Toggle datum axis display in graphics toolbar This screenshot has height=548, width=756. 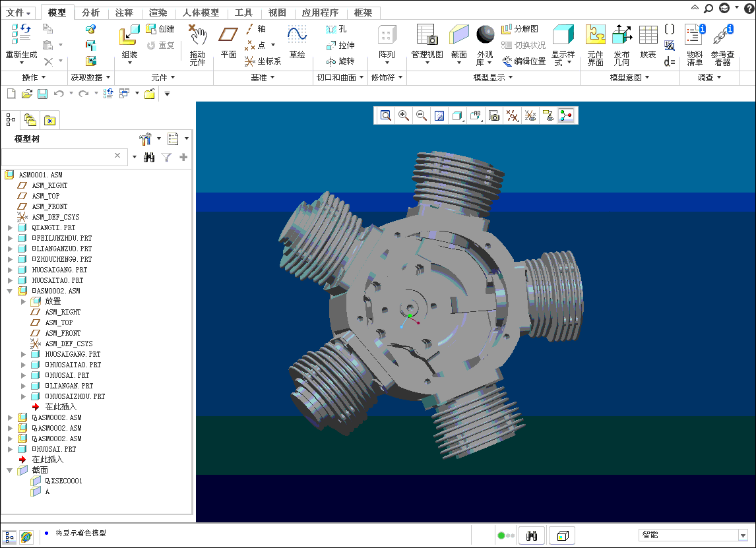(x=512, y=115)
